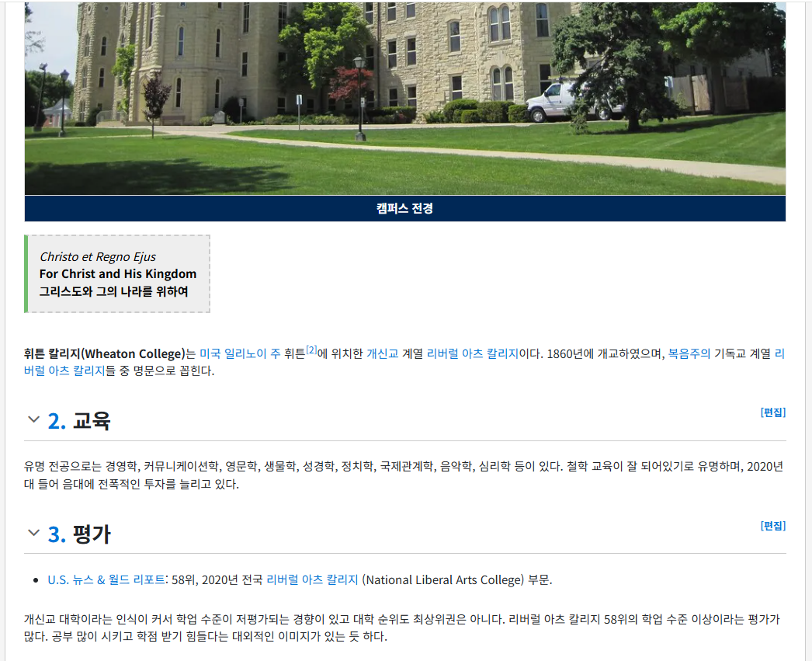Open 리버럴 아츠 칼리지 link after 계열

click(472, 354)
